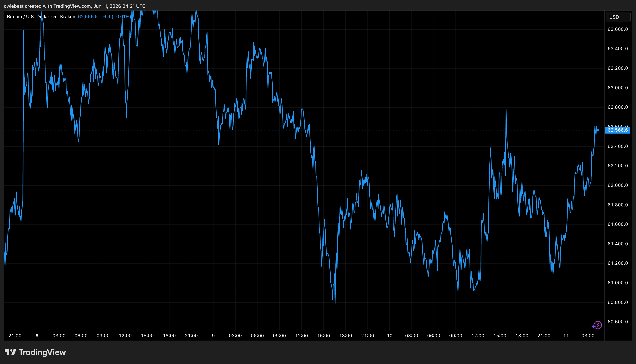Click the 60,600.0 price axis label
The image size is (636, 364).
coord(618,322)
